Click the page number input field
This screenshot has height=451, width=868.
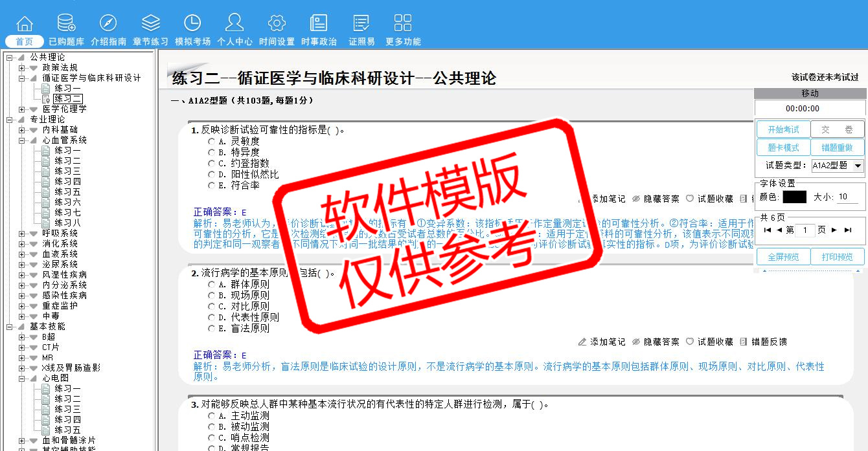pyautogui.click(x=805, y=230)
